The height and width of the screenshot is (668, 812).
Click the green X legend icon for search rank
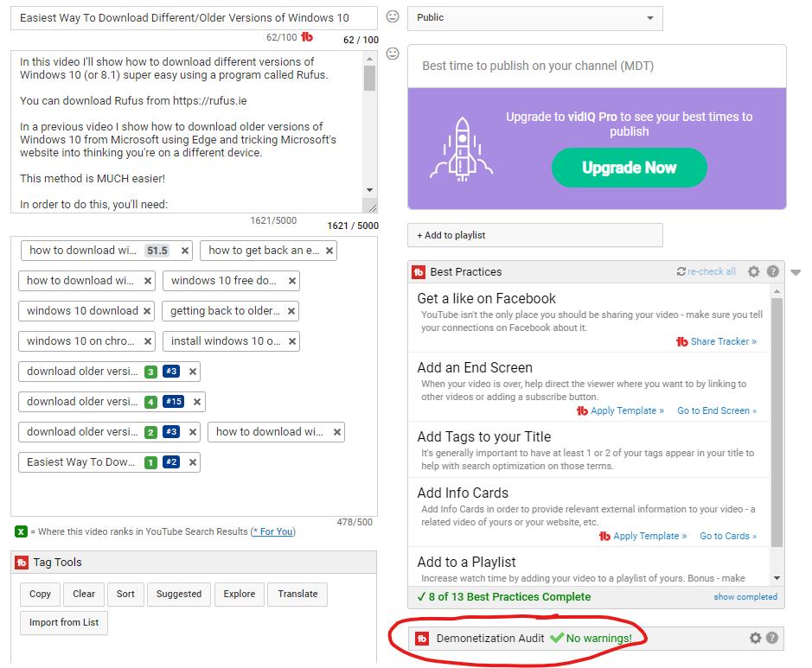pyautogui.click(x=21, y=531)
